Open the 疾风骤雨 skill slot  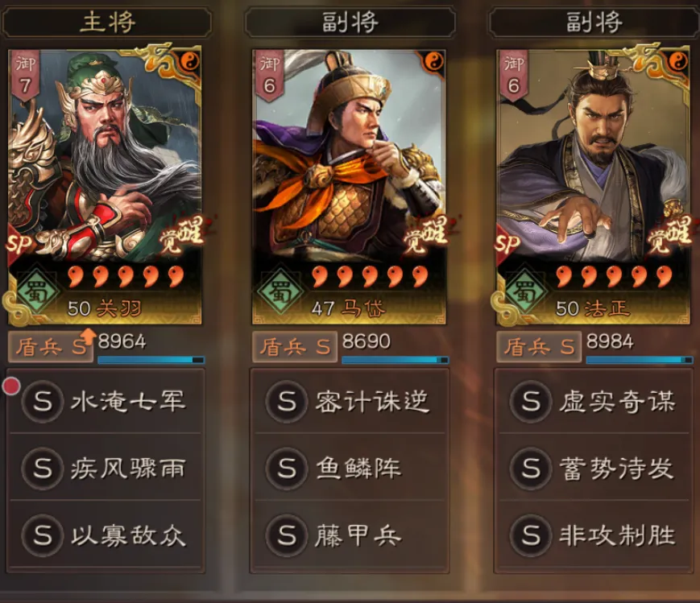(106, 468)
